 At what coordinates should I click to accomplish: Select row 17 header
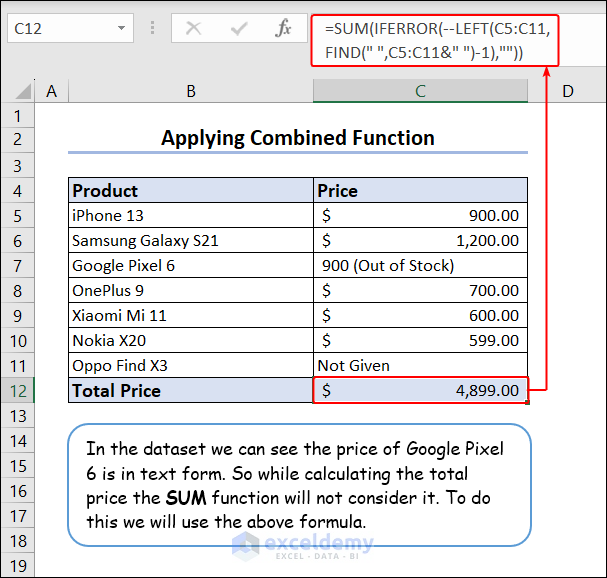click(x=17, y=516)
